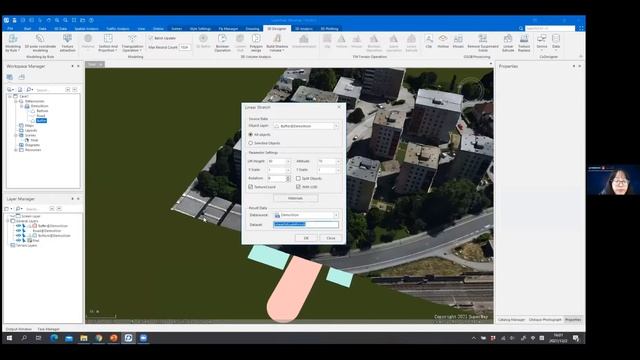
Task: Click OK in the Linear Stretch dialog
Action: pyautogui.click(x=306, y=238)
